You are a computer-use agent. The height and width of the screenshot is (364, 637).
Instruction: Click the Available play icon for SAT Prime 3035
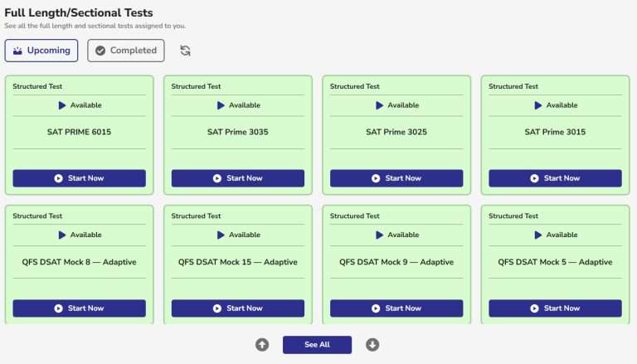coord(221,105)
